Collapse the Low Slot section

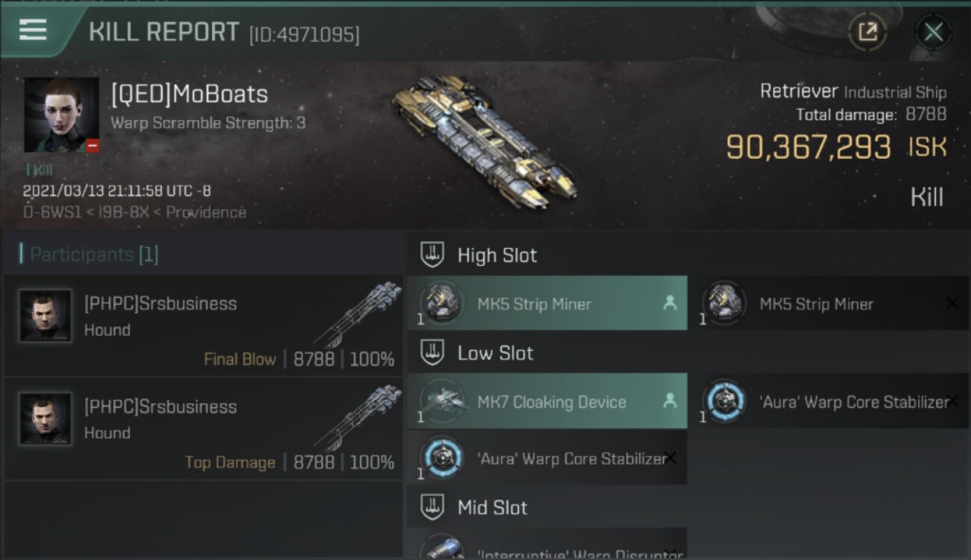[x=432, y=352]
